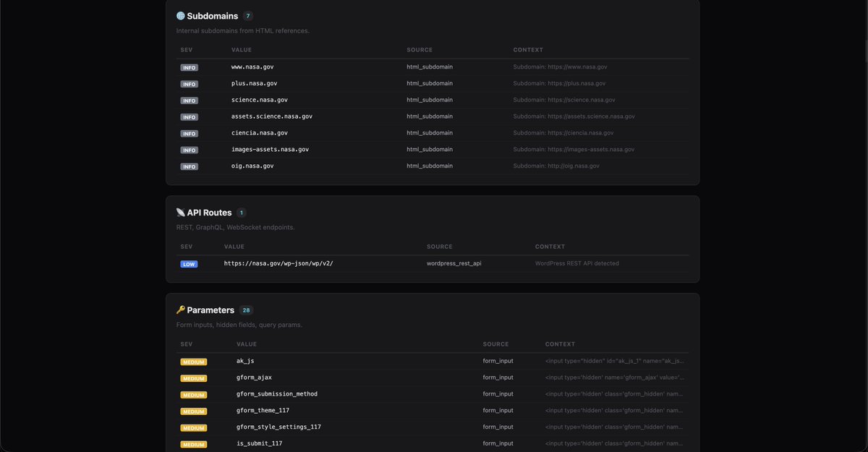Click html_subdomain source in ciencia.nasa.gov row

coord(430,133)
